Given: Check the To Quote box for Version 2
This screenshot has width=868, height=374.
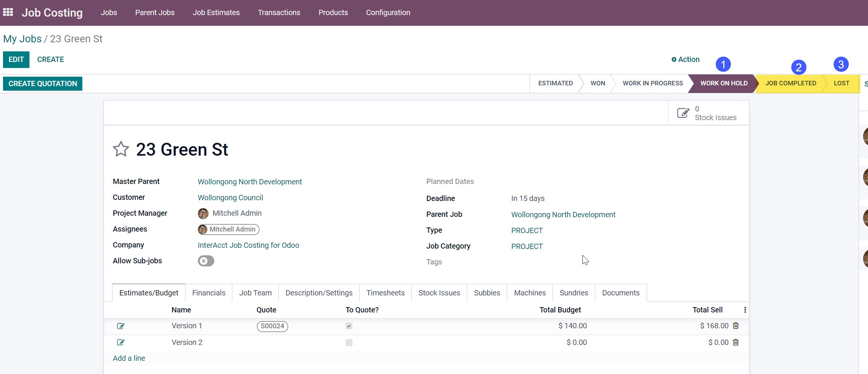Looking at the screenshot, I should [349, 343].
